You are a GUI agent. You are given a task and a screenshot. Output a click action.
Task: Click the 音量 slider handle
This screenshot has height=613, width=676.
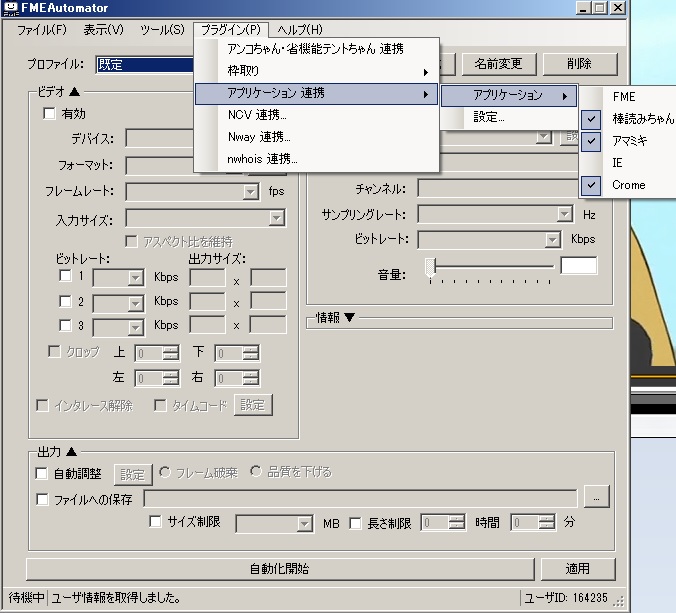(x=430, y=268)
